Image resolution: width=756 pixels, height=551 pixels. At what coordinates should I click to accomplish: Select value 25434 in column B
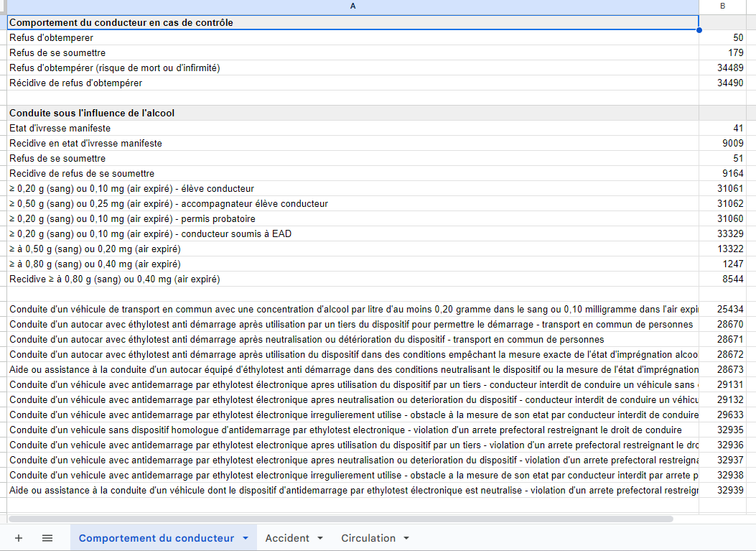[722, 310]
